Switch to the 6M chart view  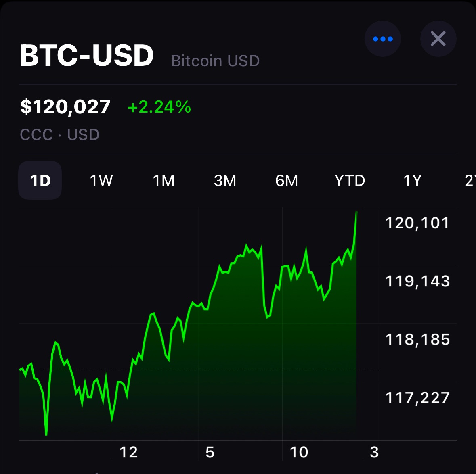(287, 180)
